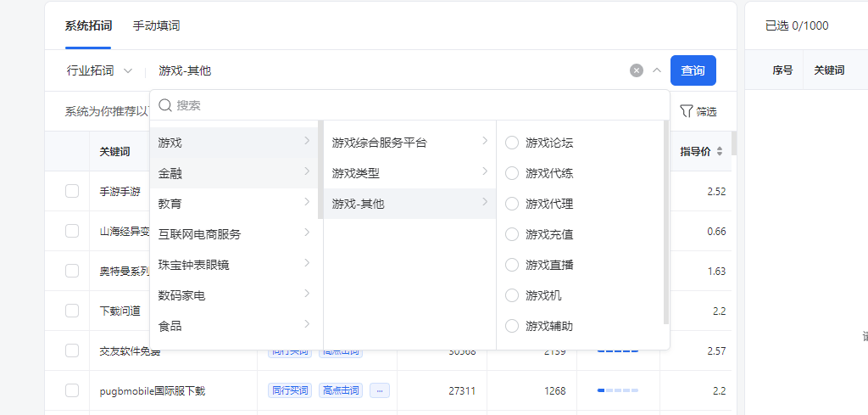Screen dimensions: 868x415
Task: Switch to the 系统拓词 tab
Action: tap(88, 25)
